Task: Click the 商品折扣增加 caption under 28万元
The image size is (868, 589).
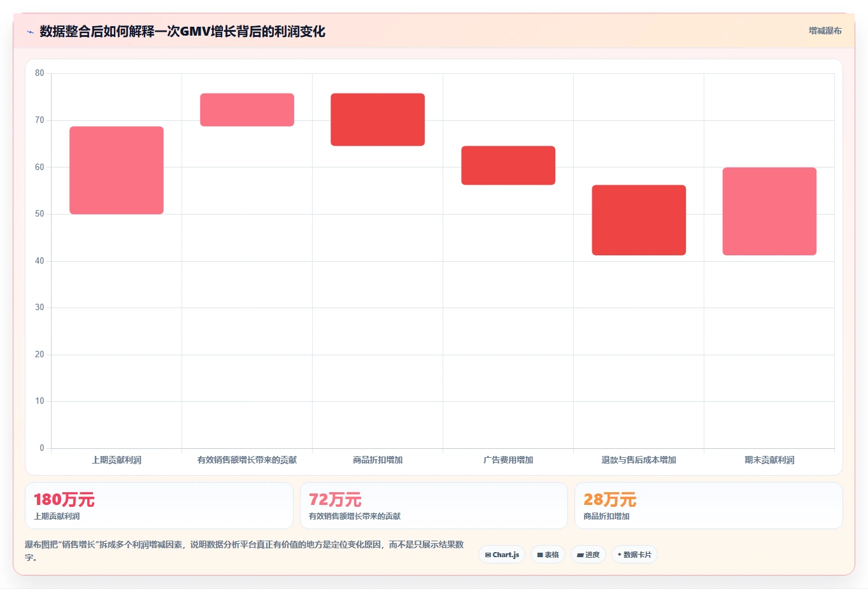Action: 606,516
